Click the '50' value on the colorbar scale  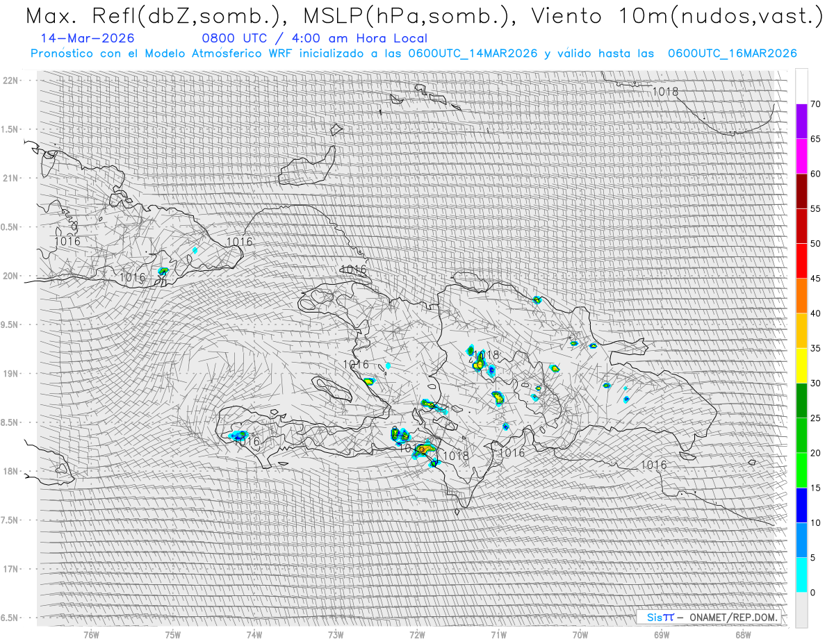pos(815,244)
